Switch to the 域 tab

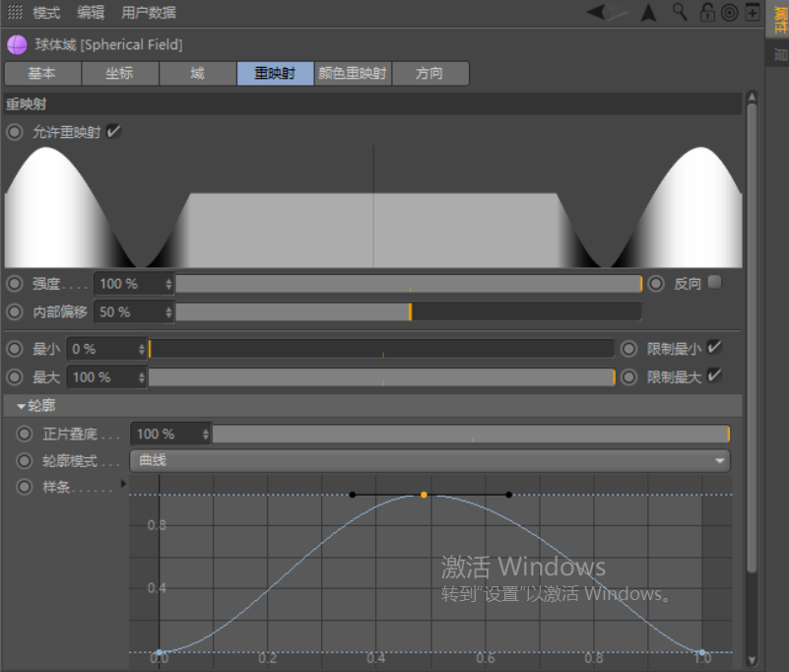(197, 74)
